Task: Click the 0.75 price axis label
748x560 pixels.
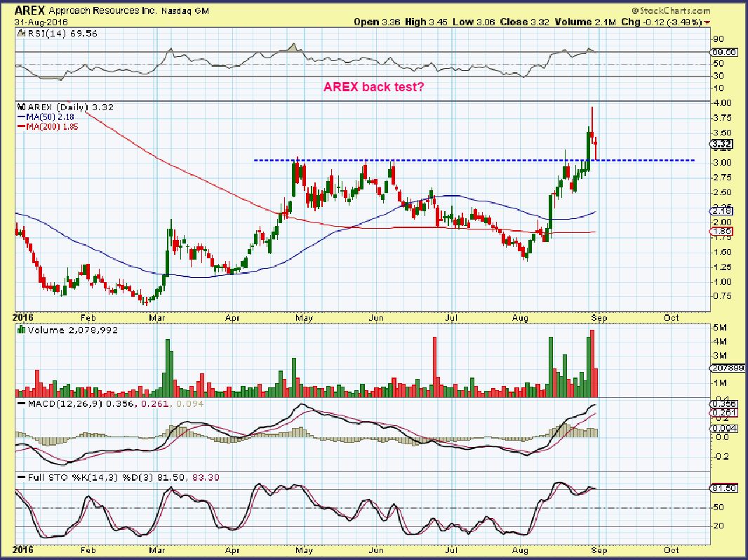Action: coord(723,296)
